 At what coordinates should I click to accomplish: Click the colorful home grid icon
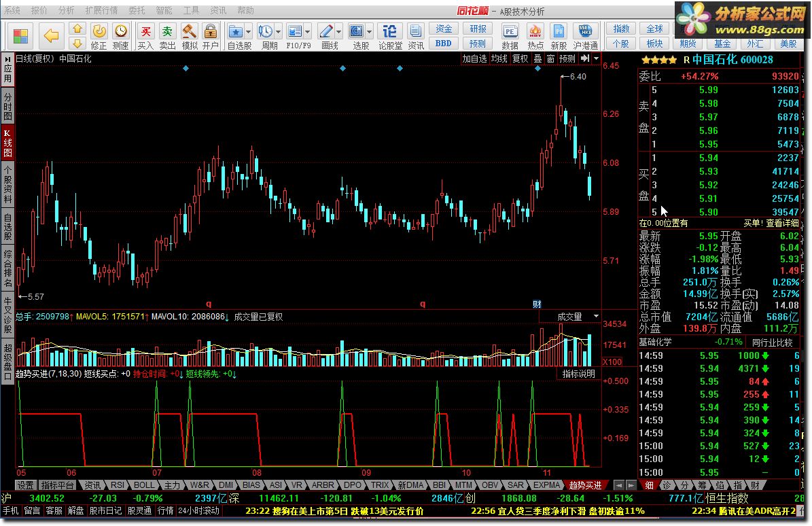(x=20, y=36)
